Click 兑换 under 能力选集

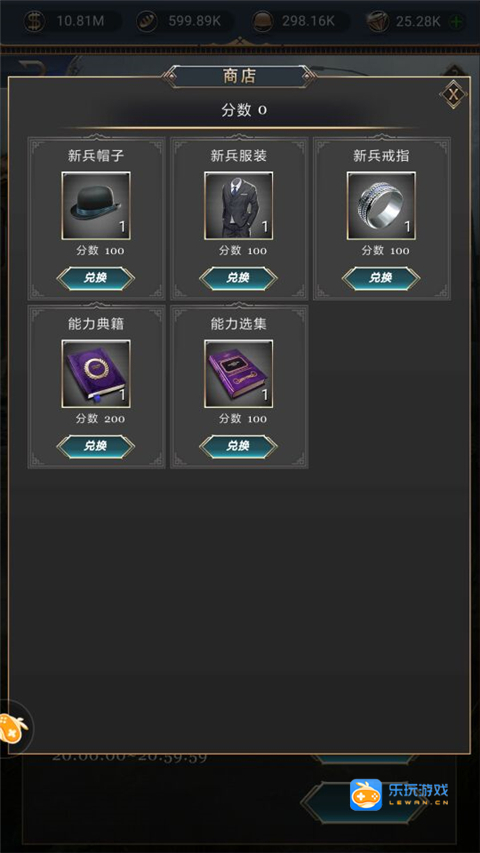pos(238,446)
